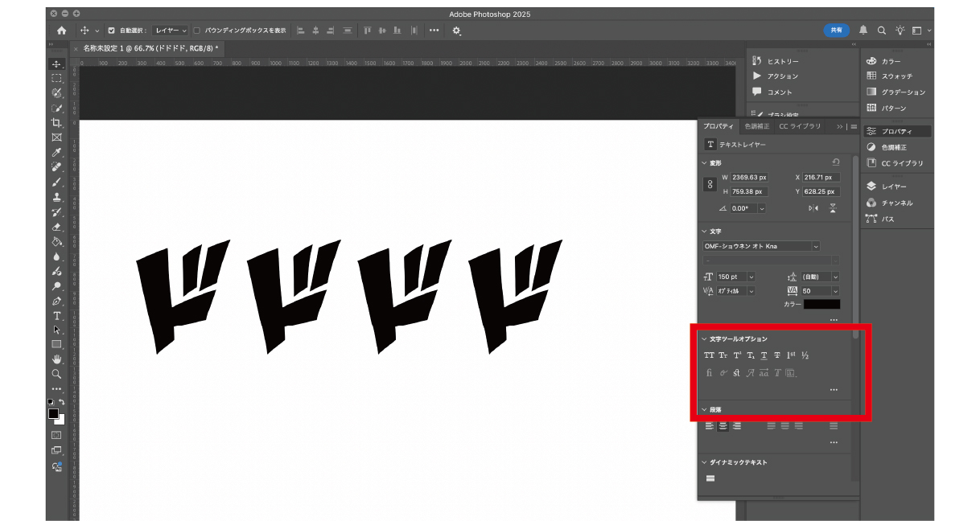Switch to the 色調補正 tab
This screenshot has height=521, width=980.
coord(756,126)
